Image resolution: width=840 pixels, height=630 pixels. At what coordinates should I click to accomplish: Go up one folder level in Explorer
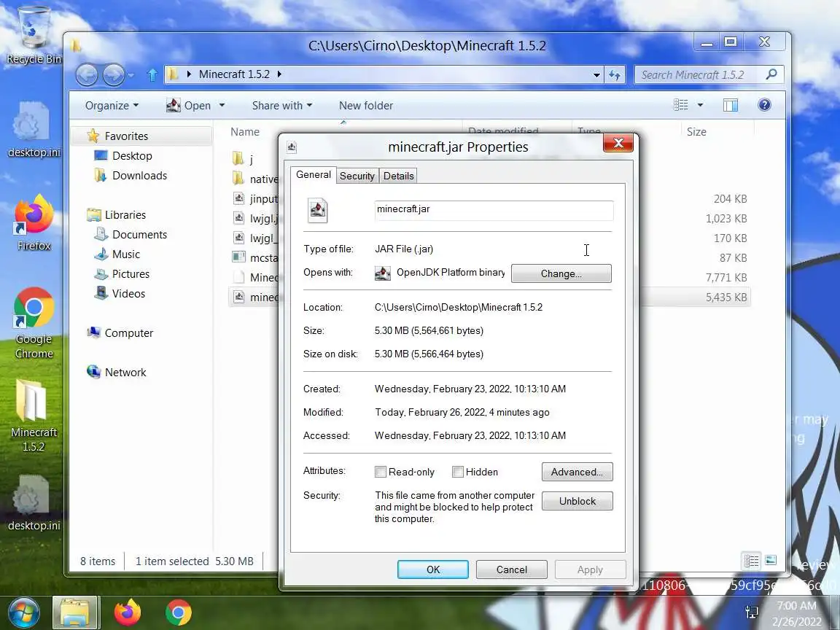tap(152, 74)
